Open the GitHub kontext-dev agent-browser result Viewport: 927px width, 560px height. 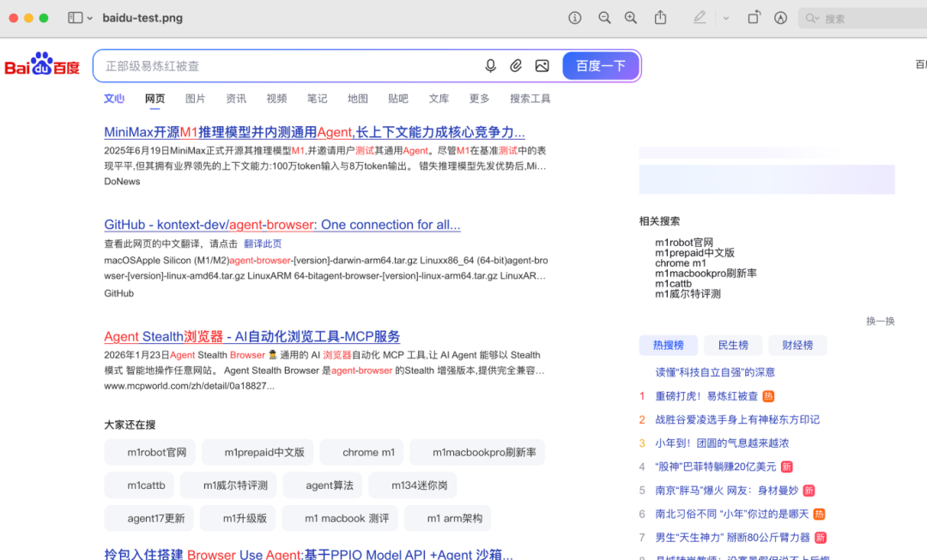[282, 225]
